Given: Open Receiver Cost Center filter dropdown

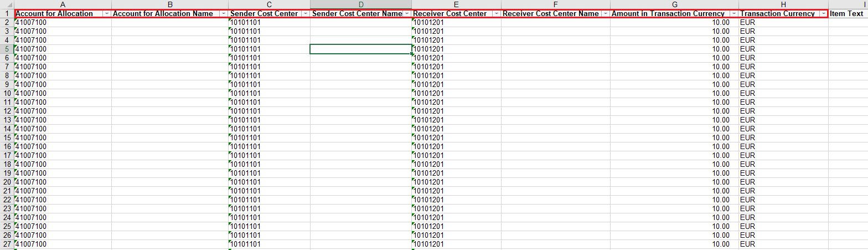Looking at the screenshot, I should click(x=496, y=13).
